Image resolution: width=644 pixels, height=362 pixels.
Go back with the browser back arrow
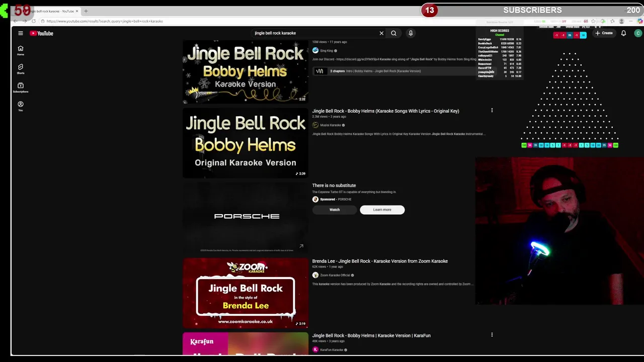click(x=16, y=21)
